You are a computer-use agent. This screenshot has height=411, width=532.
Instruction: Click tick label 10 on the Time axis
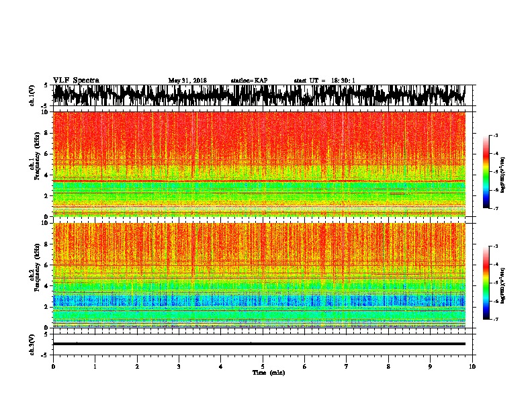[x=472, y=367]
